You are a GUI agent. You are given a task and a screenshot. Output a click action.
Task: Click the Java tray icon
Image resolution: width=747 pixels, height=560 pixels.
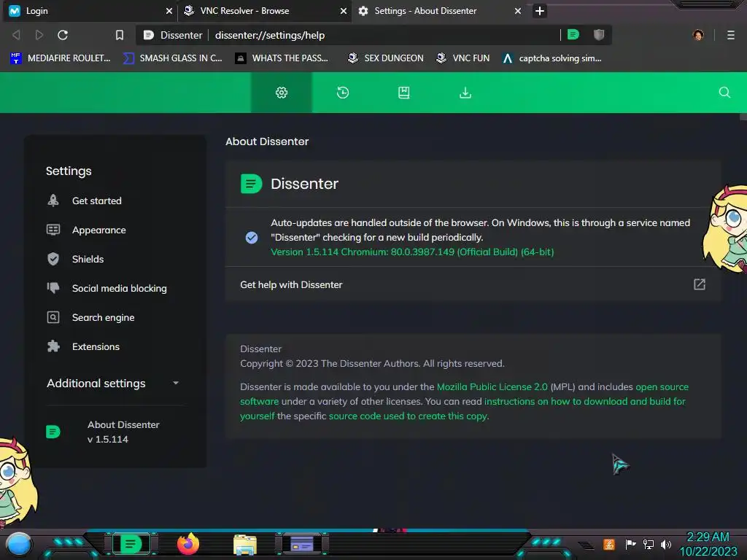(609, 544)
